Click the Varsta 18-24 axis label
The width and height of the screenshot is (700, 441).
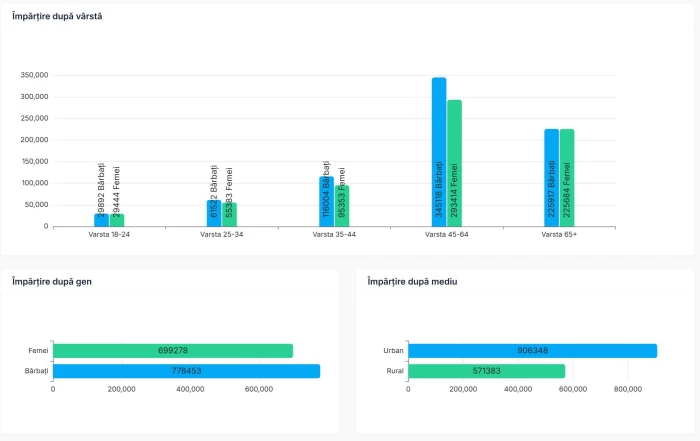pos(109,235)
